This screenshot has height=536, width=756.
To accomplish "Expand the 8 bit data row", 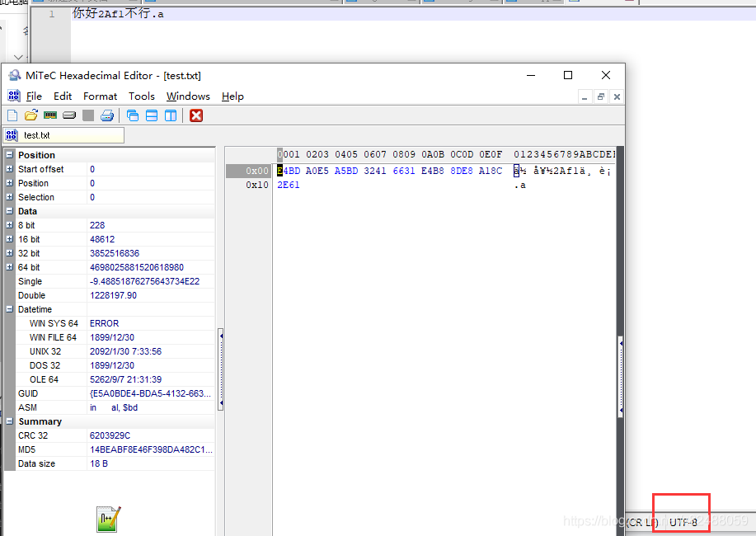I will 10,225.
